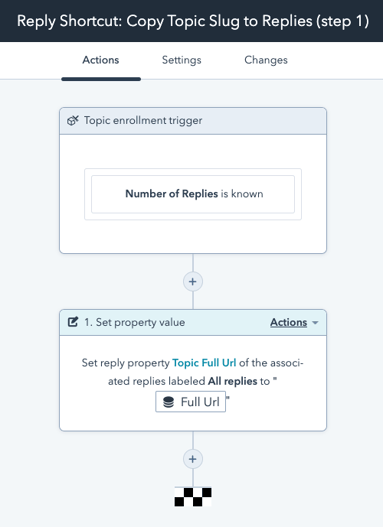Switch to the Settings tab
This screenshot has height=527, width=383.
tap(181, 60)
